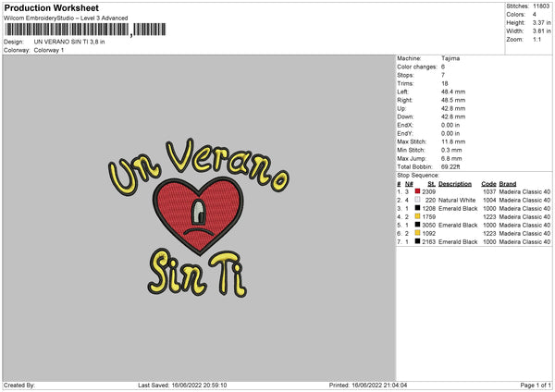Click the Machine value 'Tajima'
The height and width of the screenshot is (392, 555).
pos(450,58)
